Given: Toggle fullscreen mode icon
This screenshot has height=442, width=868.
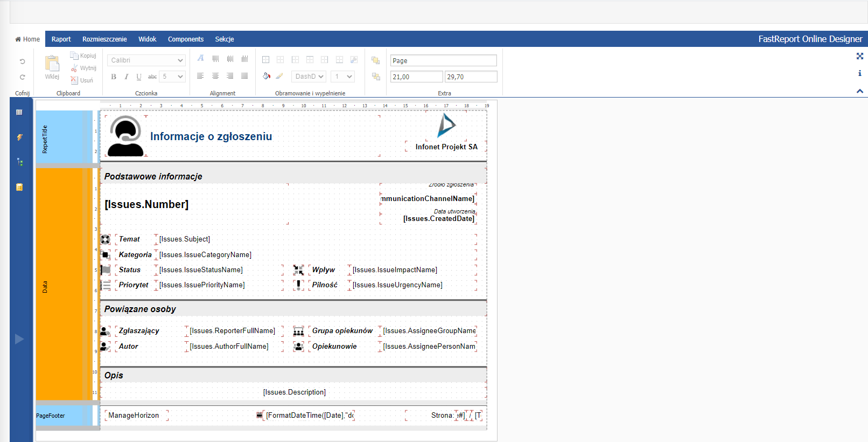Looking at the screenshot, I should (860, 56).
